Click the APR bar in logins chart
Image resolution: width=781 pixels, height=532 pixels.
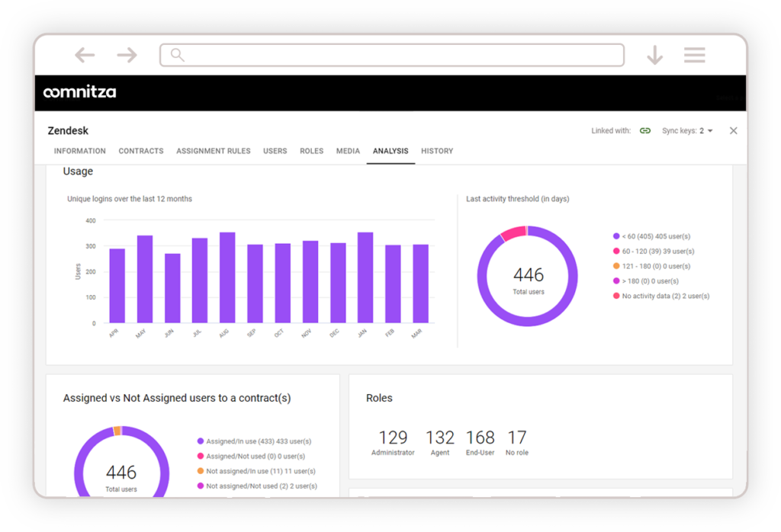coord(117,286)
